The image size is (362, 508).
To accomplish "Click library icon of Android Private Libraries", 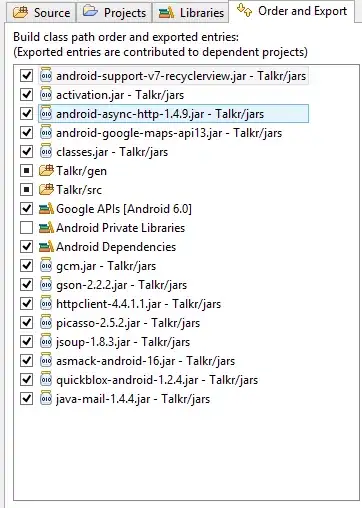I will [46, 228].
